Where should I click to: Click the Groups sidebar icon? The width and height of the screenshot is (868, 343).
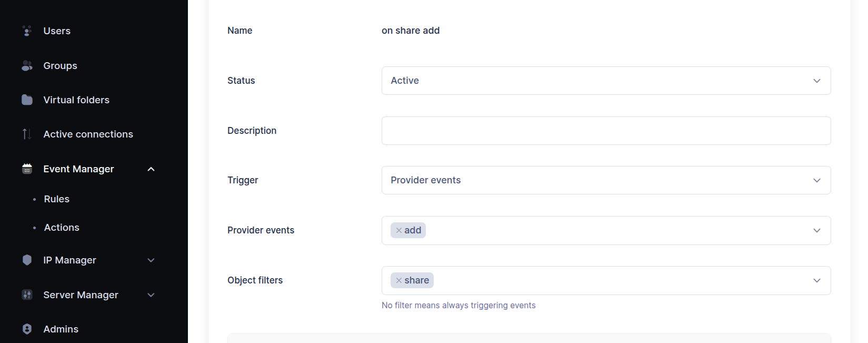[27, 66]
